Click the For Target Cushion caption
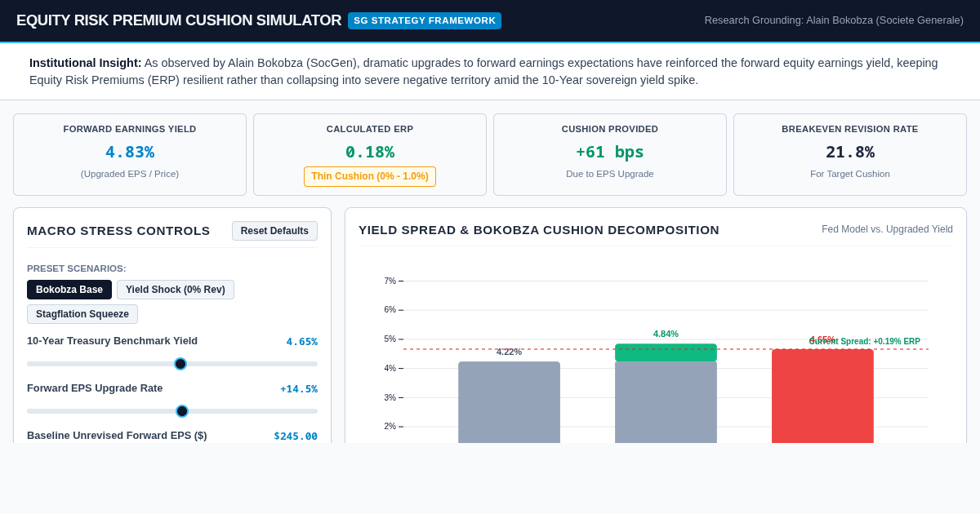The image size is (980, 514). pyautogui.click(x=850, y=174)
